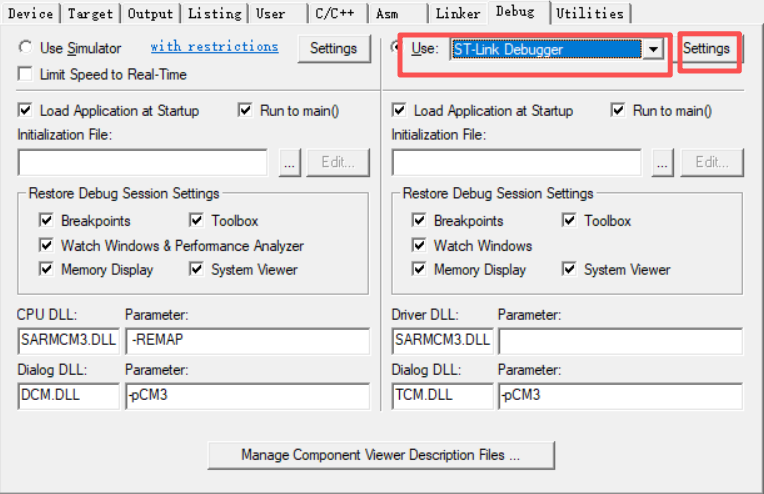Image resolution: width=764 pixels, height=494 pixels.
Task: Click Driver DLL field SARMCM3.DLL
Action: click(442, 341)
